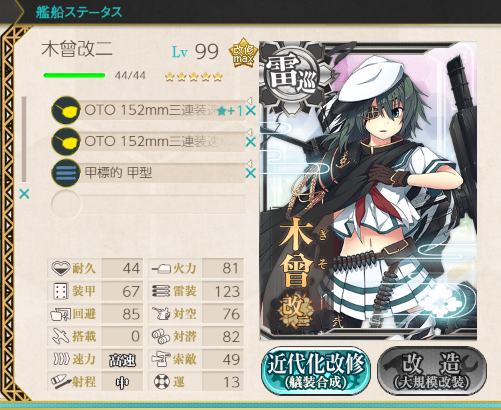Click the 運 luck lifebuoy icon
This screenshot has height=410, width=501.
(162, 382)
